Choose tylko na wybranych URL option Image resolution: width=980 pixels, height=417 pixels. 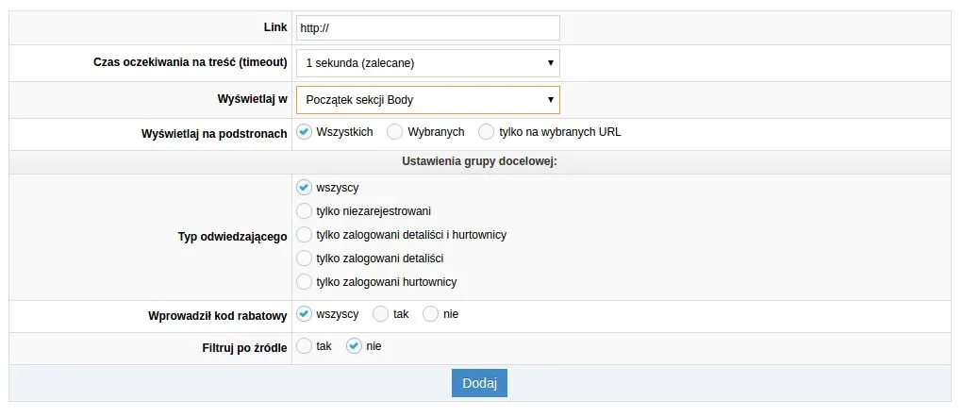point(487,132)
